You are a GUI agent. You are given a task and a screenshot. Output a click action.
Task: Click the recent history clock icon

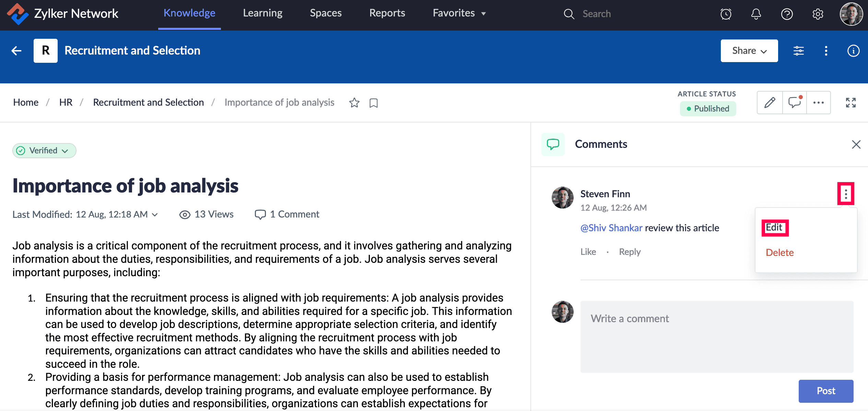[726, 14]
